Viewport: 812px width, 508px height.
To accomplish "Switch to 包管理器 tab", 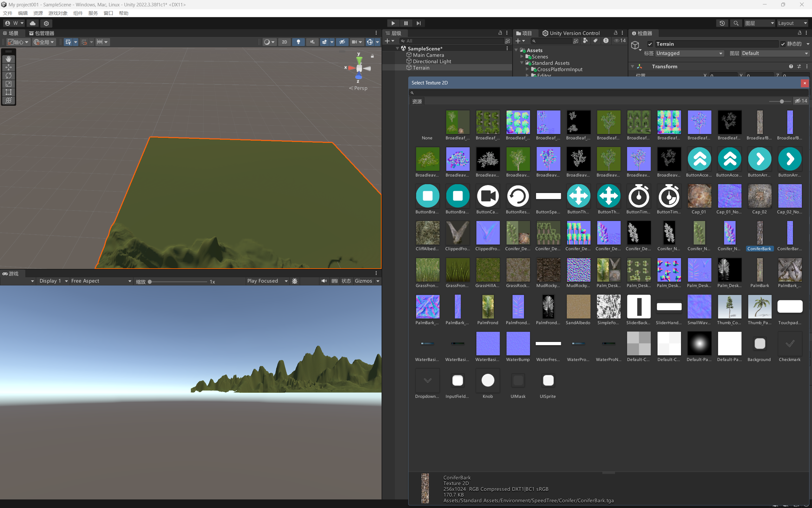I will click(41, 33).
